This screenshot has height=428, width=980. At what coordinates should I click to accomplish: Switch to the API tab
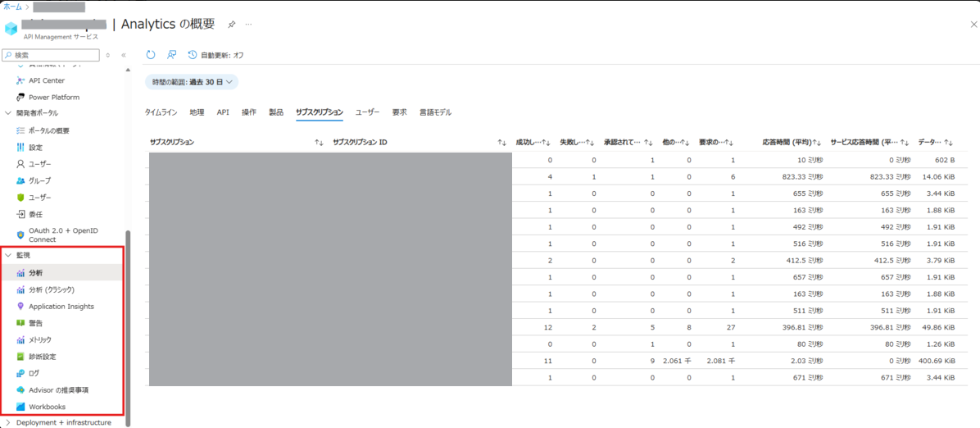(x=223, y=112)
